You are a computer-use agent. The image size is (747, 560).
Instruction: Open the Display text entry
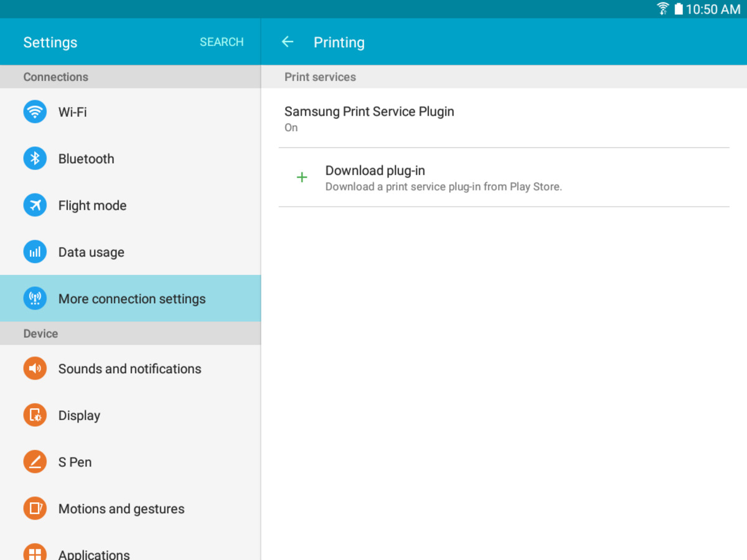(79, 416)
